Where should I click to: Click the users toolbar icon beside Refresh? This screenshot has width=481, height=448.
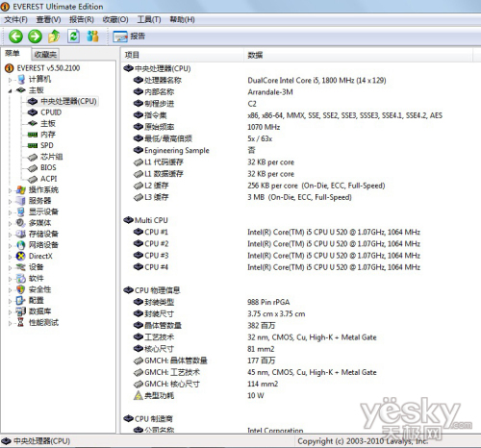(92, 37)
